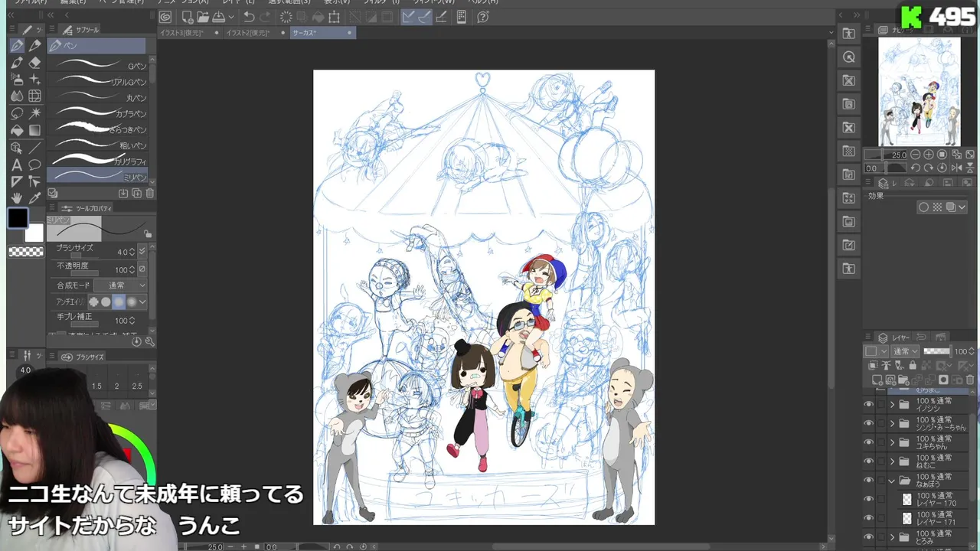Click the Redo arrow in the command bar
This screenshot has width=980, height=551.
[x=265, y=17]
